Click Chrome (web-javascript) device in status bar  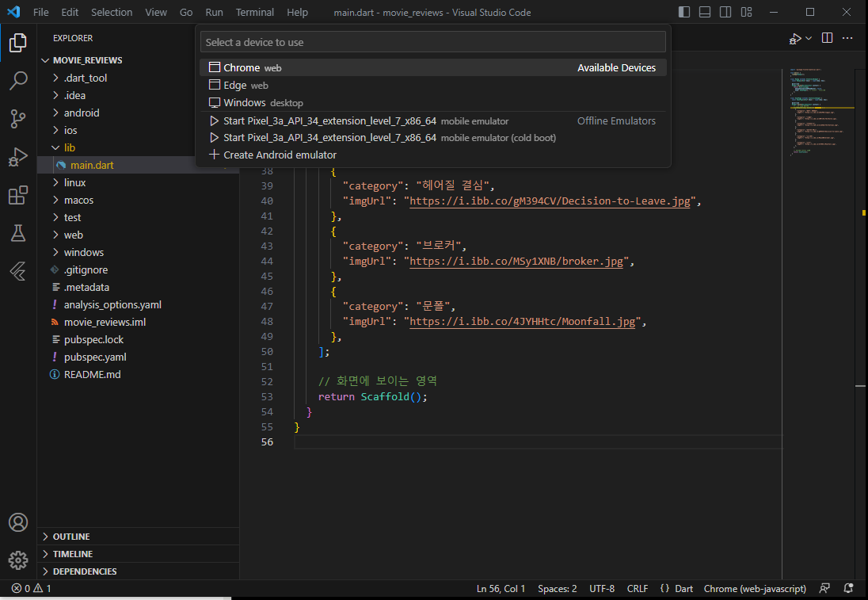[755, 588]
